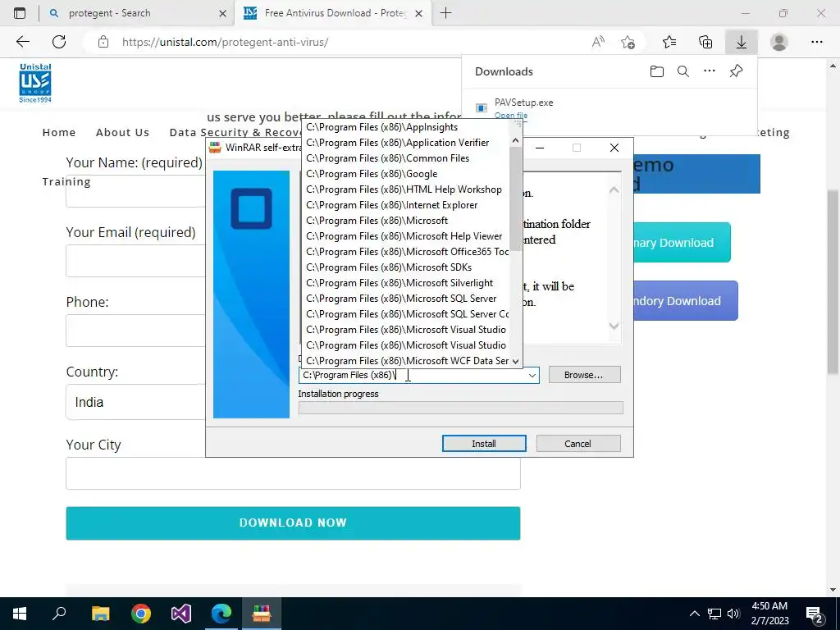
Task: Expand destination folder combo box arrow
Action: (x=532, y=376)
